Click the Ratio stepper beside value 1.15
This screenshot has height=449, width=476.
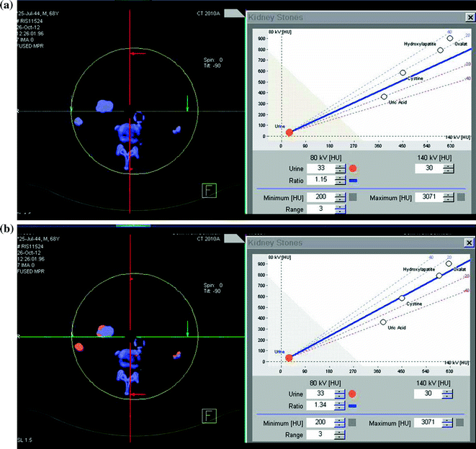coord(340,180)
